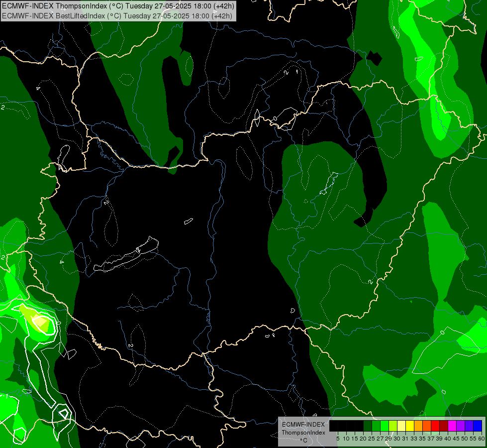Click the medium green 25–27 legend swatch
Viewport: 487px width, 448px height.
click(x=376, y=426)
